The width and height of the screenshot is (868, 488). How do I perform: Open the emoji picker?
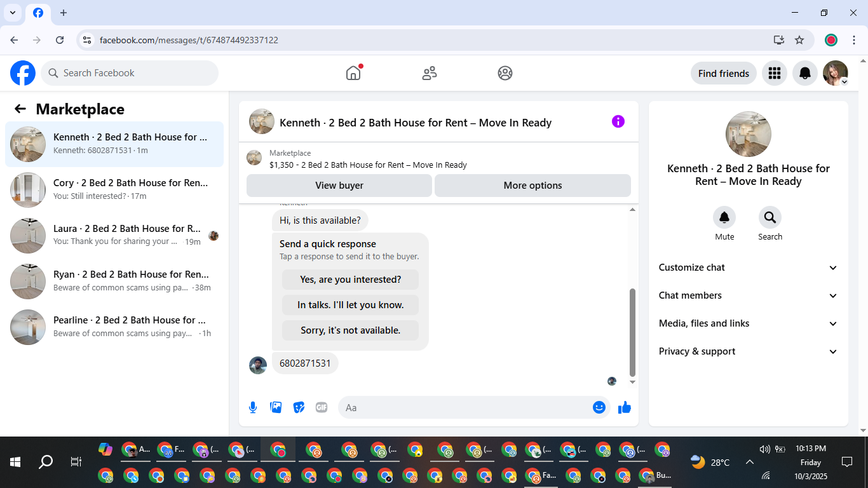tap(599, 407)
